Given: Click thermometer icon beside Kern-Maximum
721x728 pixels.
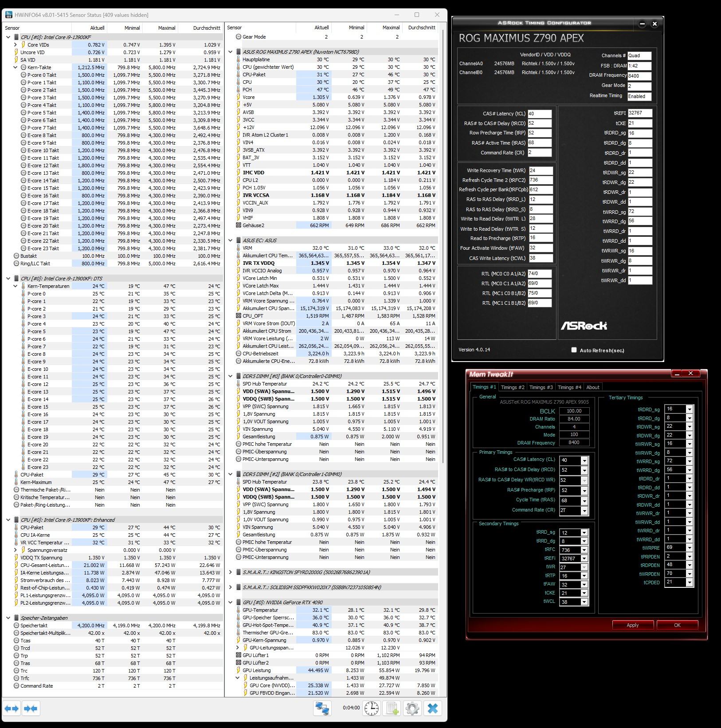Looking at the screenshot, I should (x=16, y=482).
